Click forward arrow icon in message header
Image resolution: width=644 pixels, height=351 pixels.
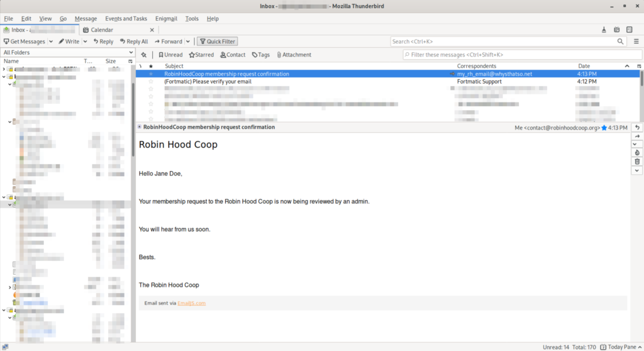[x=637, y=136]
